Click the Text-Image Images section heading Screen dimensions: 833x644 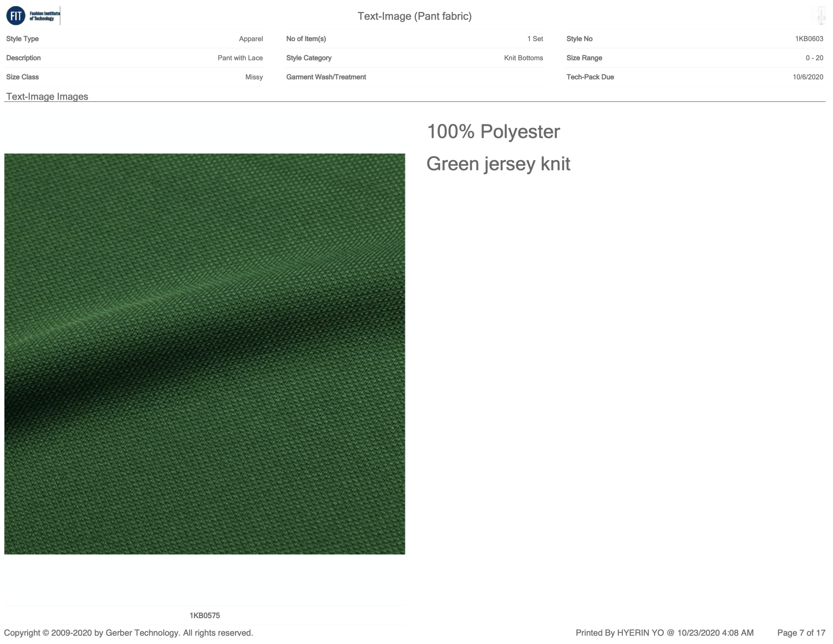47,97
